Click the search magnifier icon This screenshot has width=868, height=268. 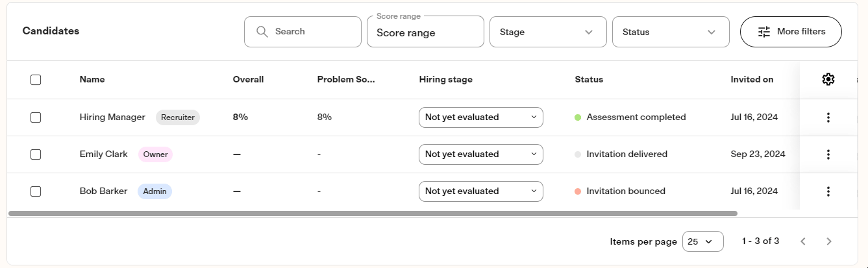[262, 32]
